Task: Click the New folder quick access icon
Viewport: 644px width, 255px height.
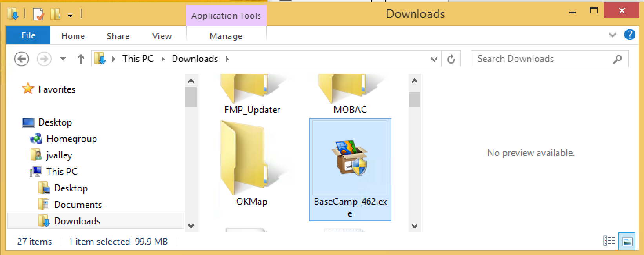Action: pos(55,15)
